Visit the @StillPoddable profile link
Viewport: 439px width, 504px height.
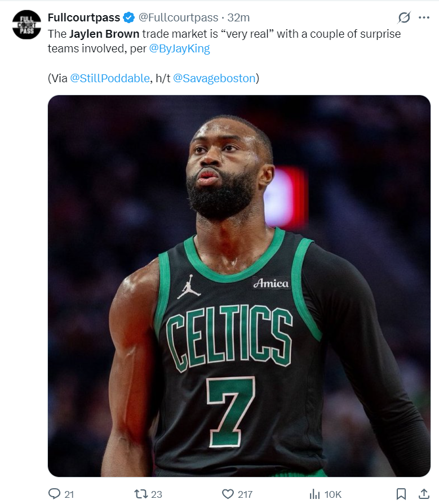click(x=110, y=78)
